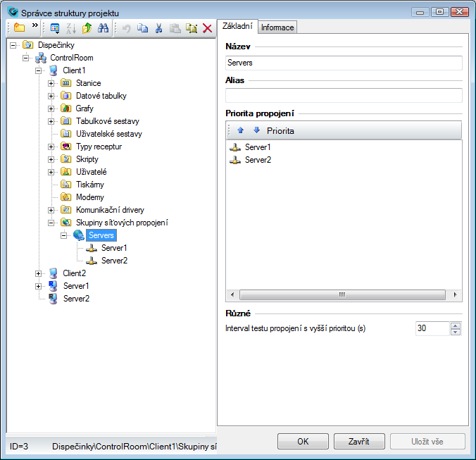Click the copy icon in the toolbar

[x=142, y=28]
